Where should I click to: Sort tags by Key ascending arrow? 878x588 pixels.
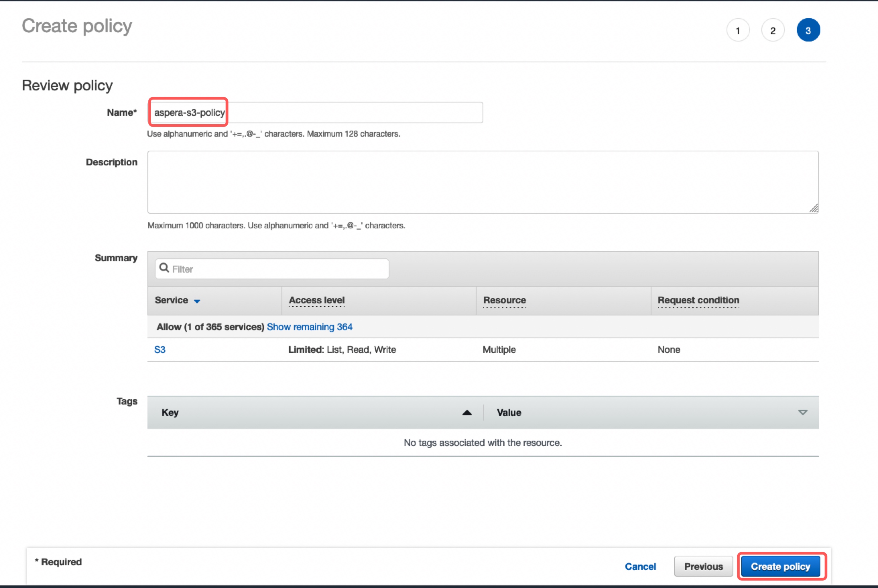tap(467, 413)
